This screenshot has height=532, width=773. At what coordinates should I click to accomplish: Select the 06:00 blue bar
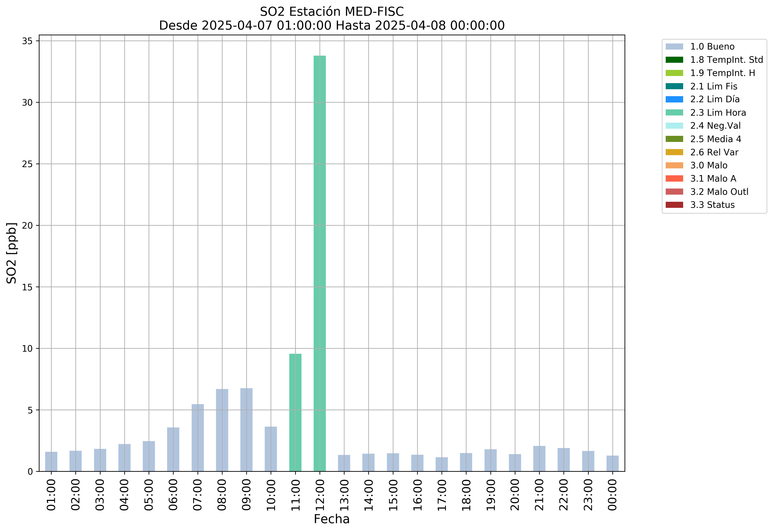tap(173, 449)
